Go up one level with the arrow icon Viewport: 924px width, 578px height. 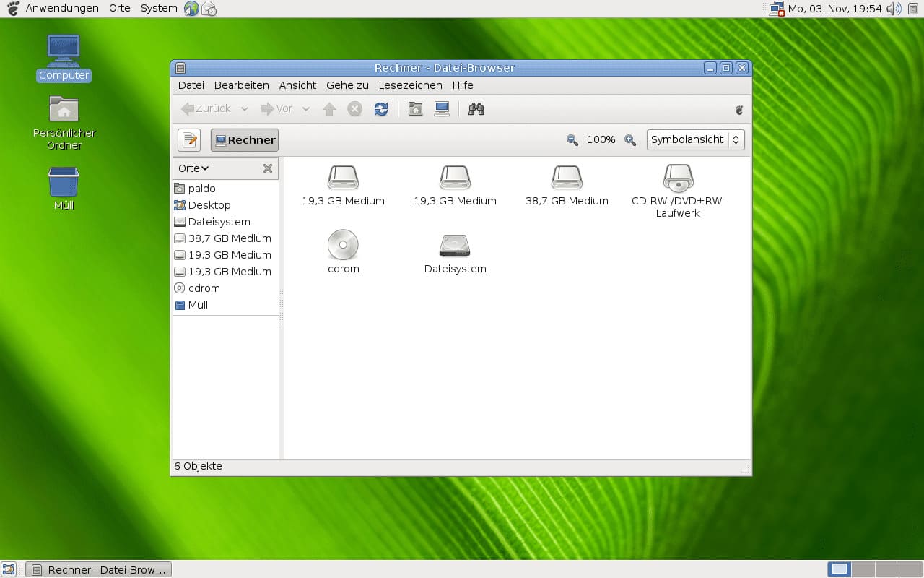(329, 108)
